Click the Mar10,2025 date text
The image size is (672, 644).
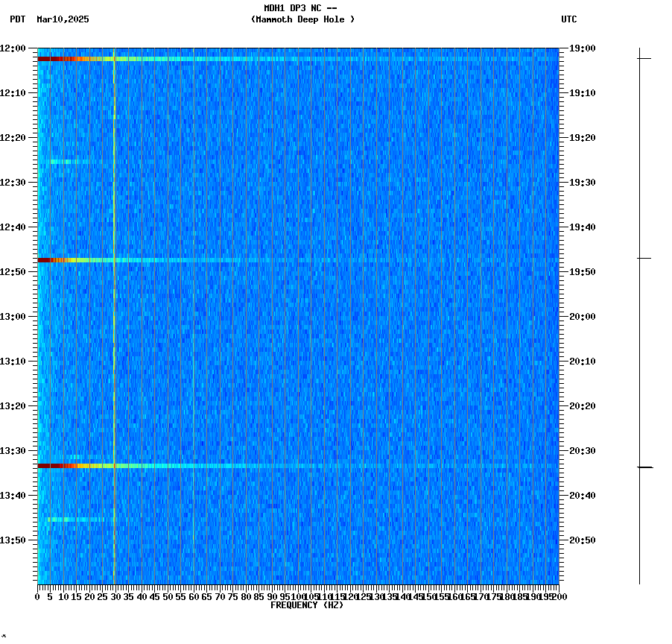click(x=63, y=20)
